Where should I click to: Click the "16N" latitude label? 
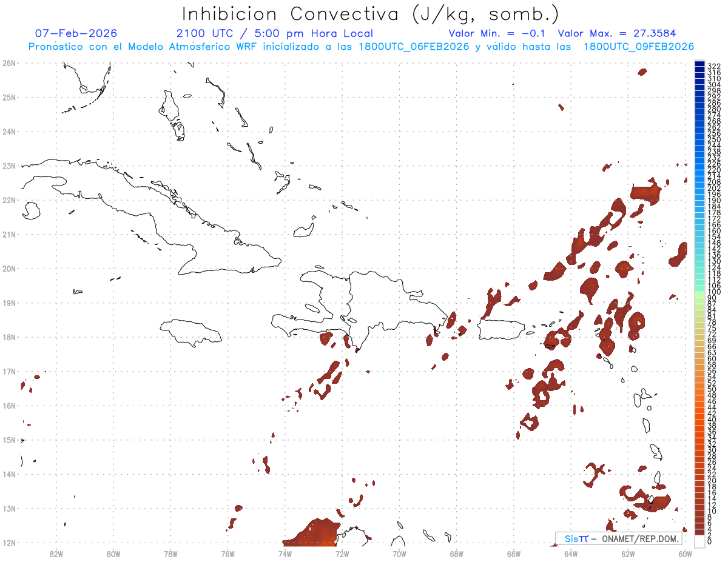(9, 406)
